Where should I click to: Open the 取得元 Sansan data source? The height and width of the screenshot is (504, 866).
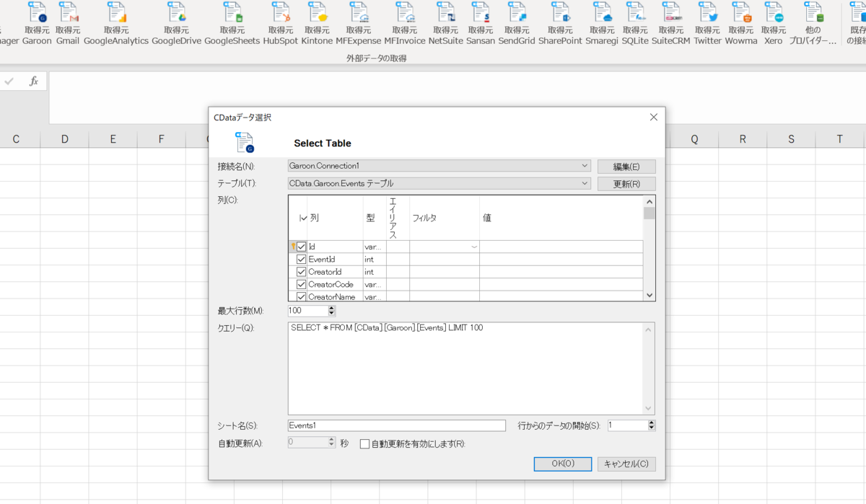pyautogui.click(x=481, y=24)
